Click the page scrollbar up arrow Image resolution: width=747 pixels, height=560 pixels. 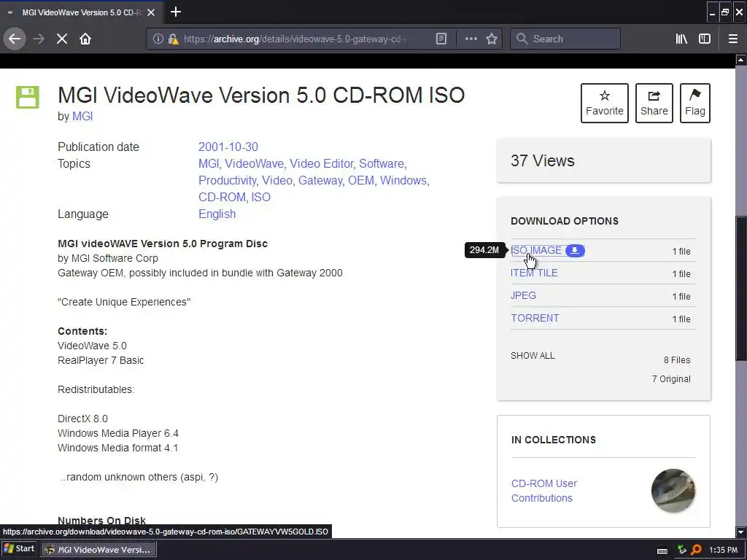pyautogui.click(x=741, y=60)
